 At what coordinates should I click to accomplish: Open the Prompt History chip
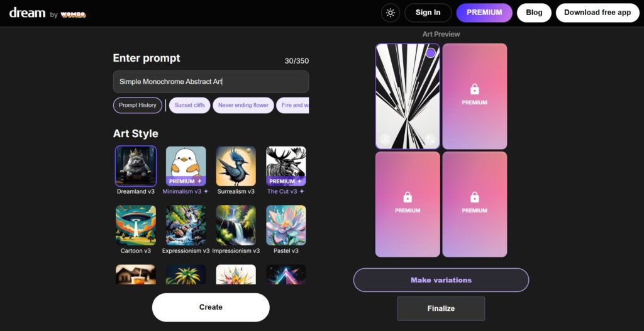[138, 105]
